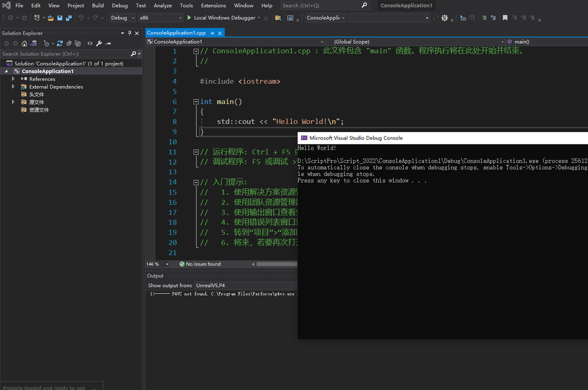Viewport: 588px width, 390px height.
Task: Click the No issues found status indicator
Action: [200, 264]
